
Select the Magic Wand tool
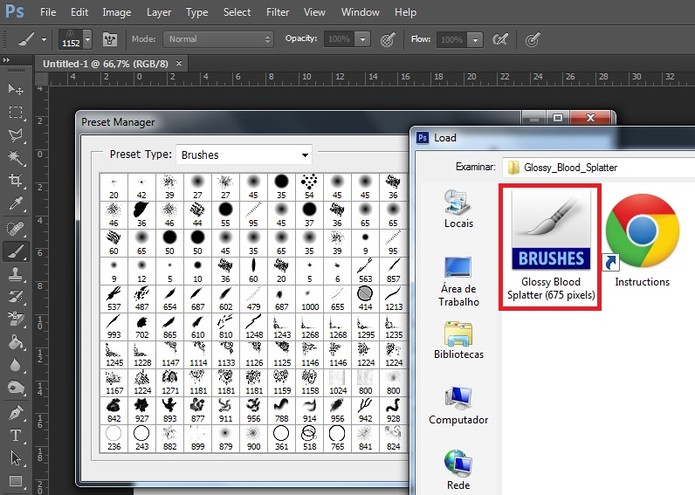coord(16,158)
